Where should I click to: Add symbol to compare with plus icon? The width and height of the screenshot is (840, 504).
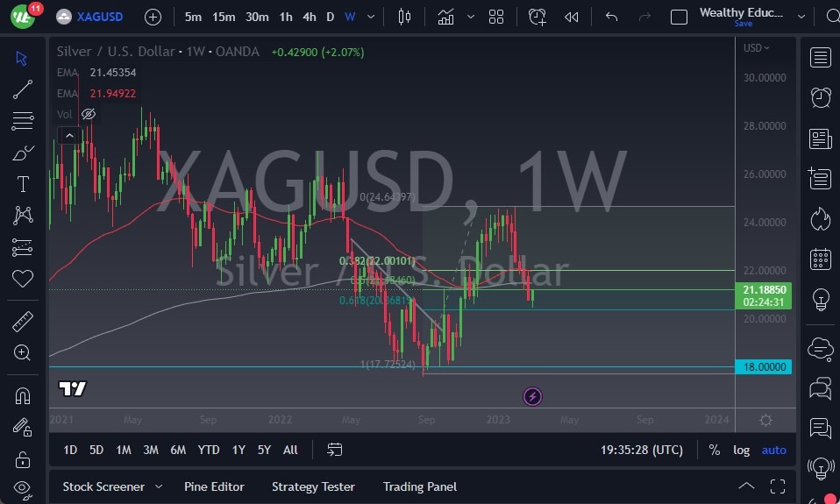(153, 18)
